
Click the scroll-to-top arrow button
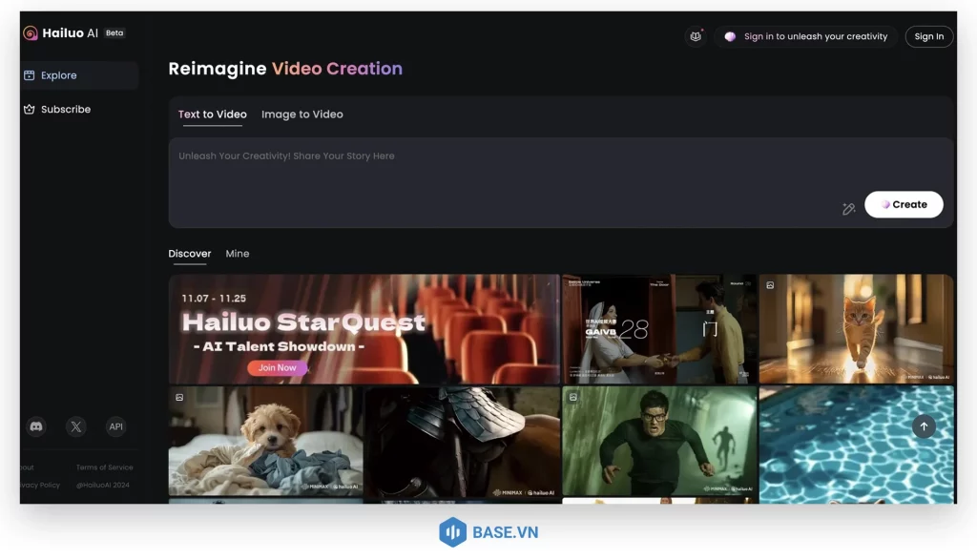point(924,426)
